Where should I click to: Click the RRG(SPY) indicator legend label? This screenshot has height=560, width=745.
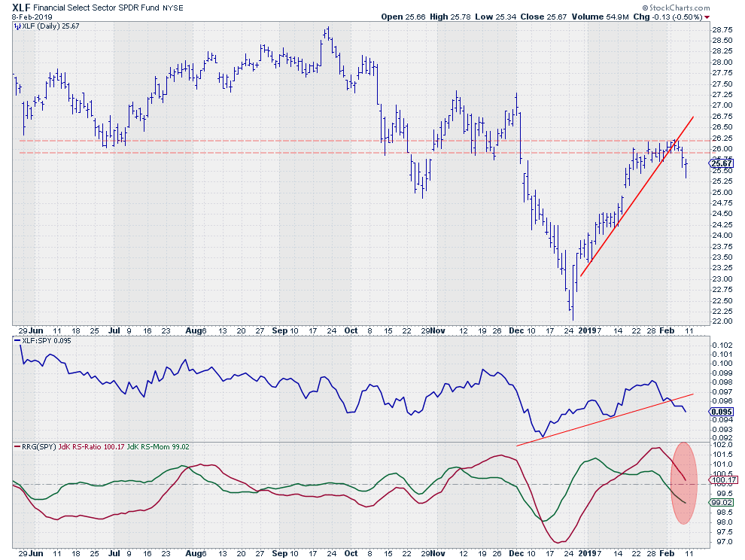(39, 447)
